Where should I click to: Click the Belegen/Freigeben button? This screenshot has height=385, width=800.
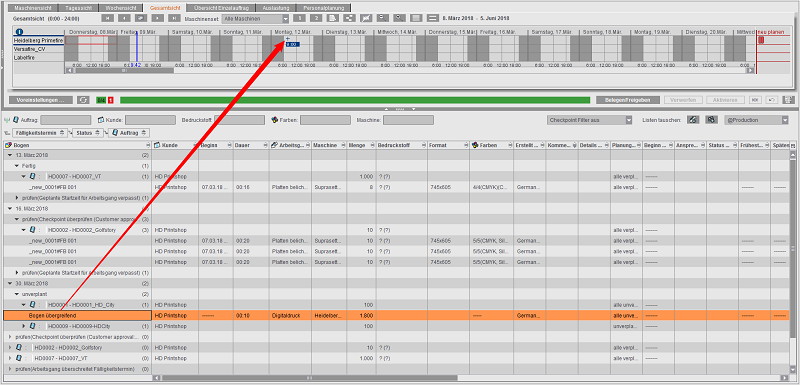pos(628,100)
